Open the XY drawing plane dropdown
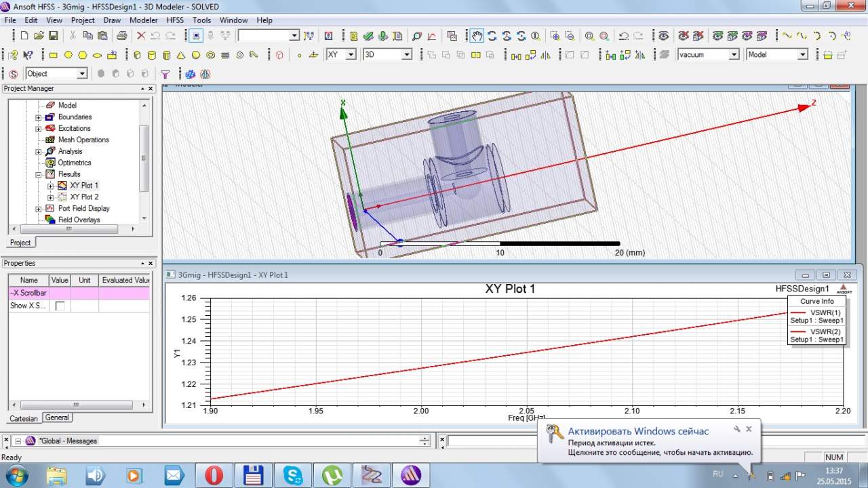 point(351,55)
